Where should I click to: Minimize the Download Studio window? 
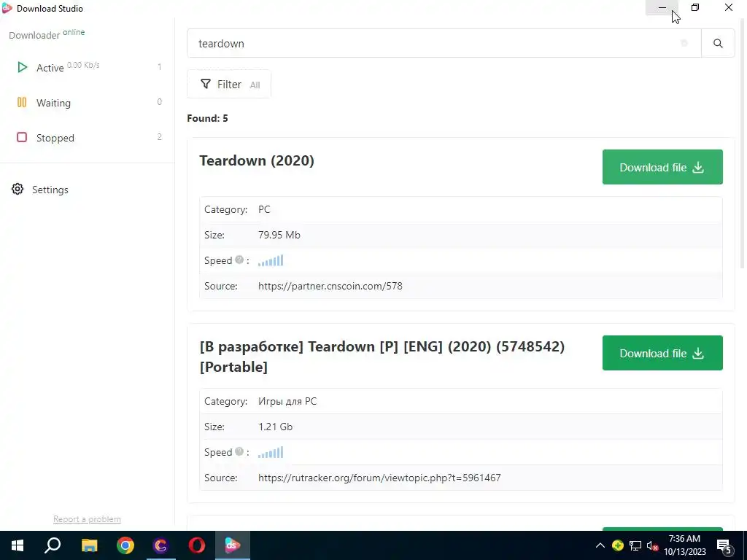662,7
